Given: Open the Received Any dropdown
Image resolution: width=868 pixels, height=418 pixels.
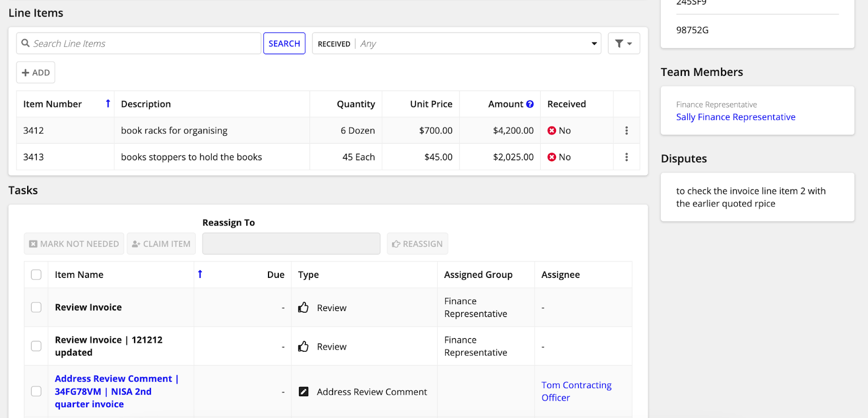Looking at the screenshot, I should [456, 43].
